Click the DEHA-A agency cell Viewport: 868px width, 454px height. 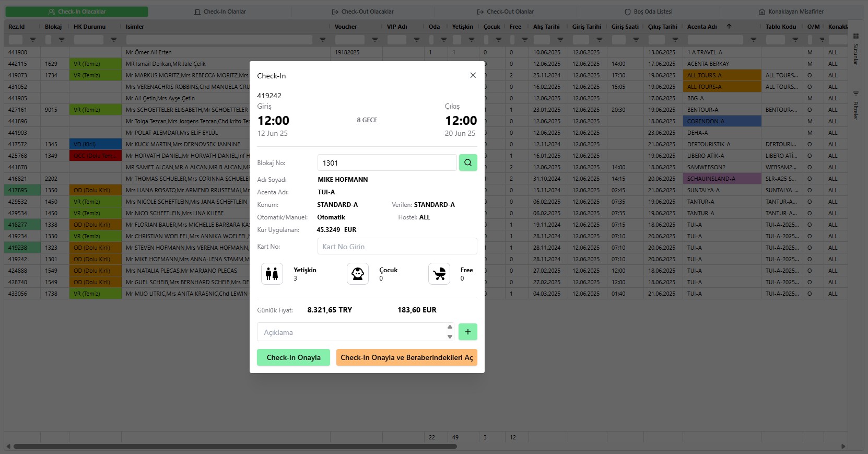(x=722, y=133)
